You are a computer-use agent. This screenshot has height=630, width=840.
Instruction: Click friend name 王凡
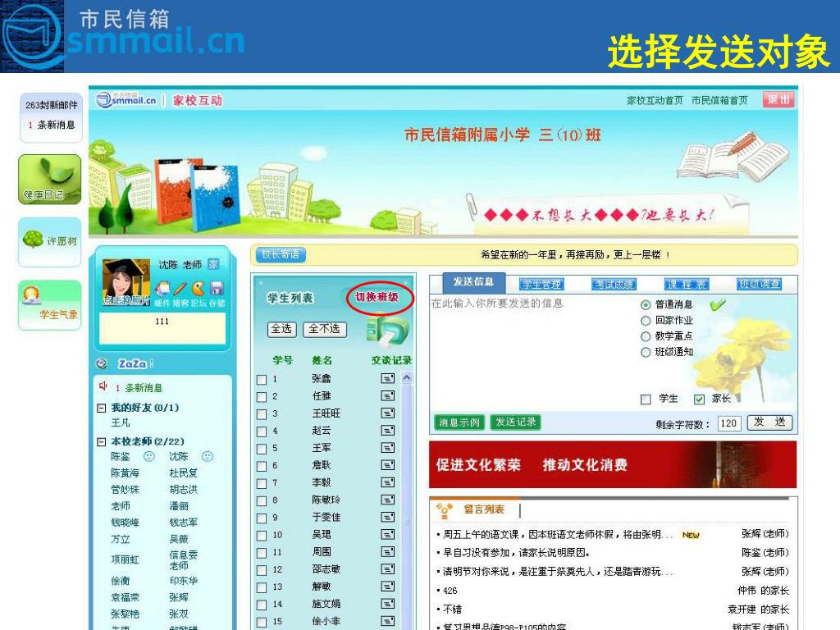point(121,422)
